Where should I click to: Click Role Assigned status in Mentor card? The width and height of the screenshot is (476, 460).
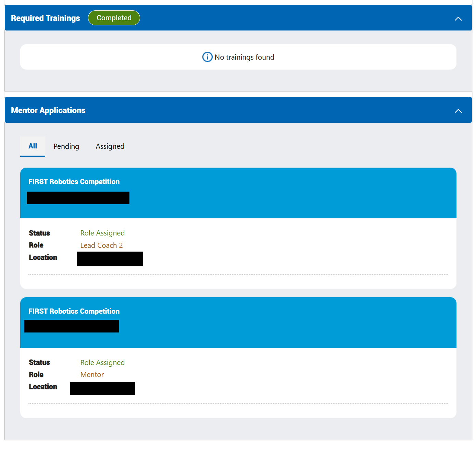[x=102, y=363]
